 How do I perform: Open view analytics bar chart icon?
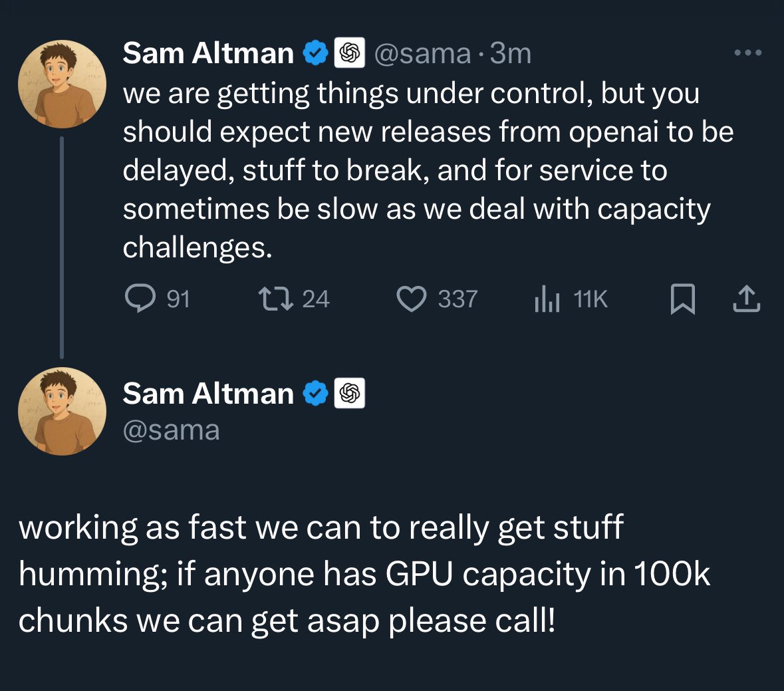pos(547,299)
